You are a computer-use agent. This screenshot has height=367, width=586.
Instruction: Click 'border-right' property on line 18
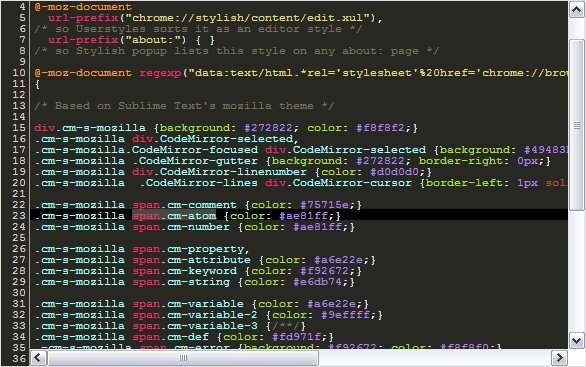tap(461, 161)
